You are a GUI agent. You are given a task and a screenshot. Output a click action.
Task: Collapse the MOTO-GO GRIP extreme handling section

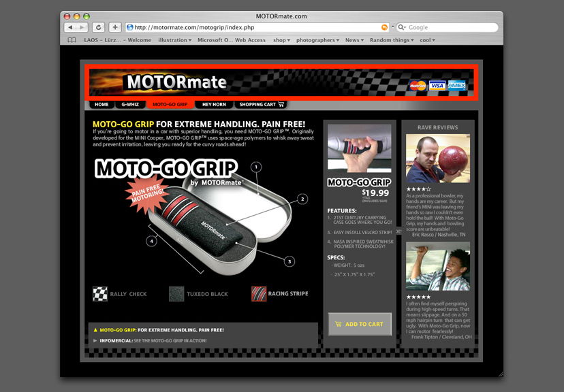(95, 330)
